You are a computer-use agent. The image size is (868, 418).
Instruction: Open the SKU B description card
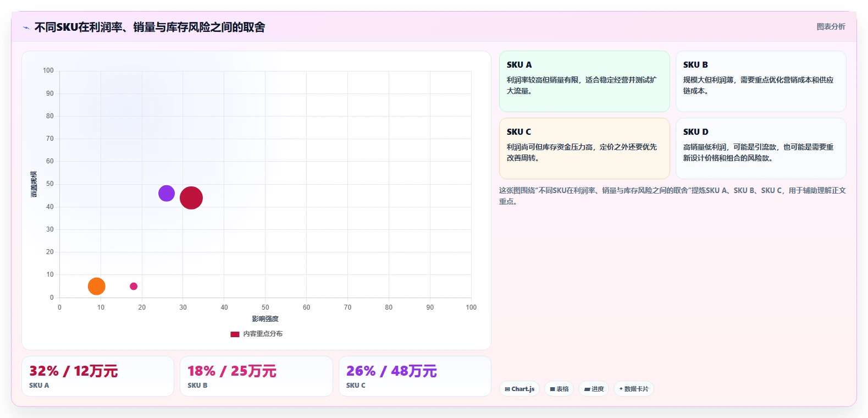761,81
